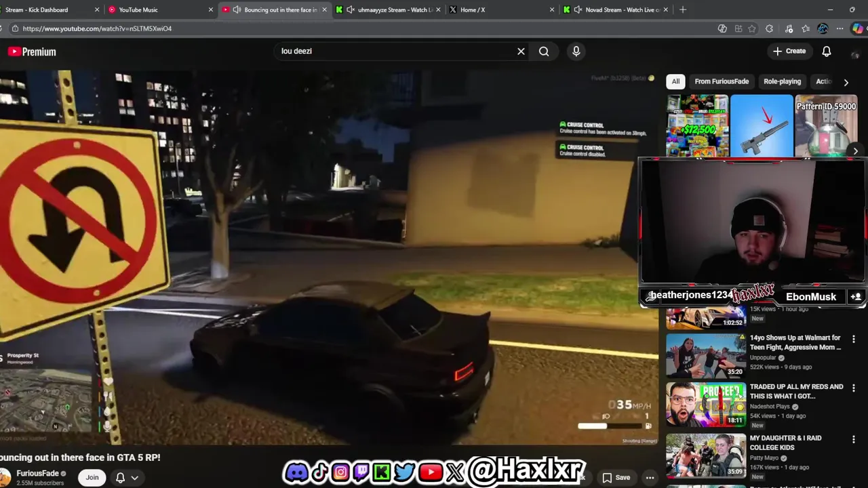Add page to favorites star icon

pyautogui.click(x=752, y=28)
